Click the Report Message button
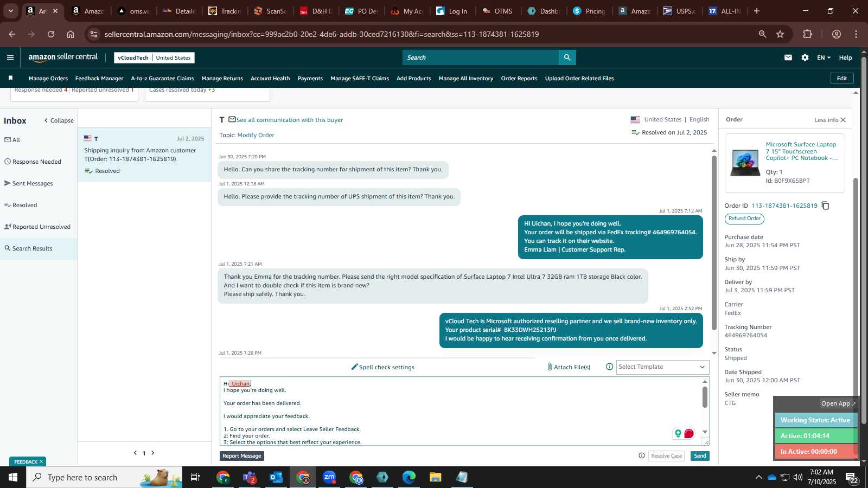The image size is (868, 488). (x=242, y=456)
